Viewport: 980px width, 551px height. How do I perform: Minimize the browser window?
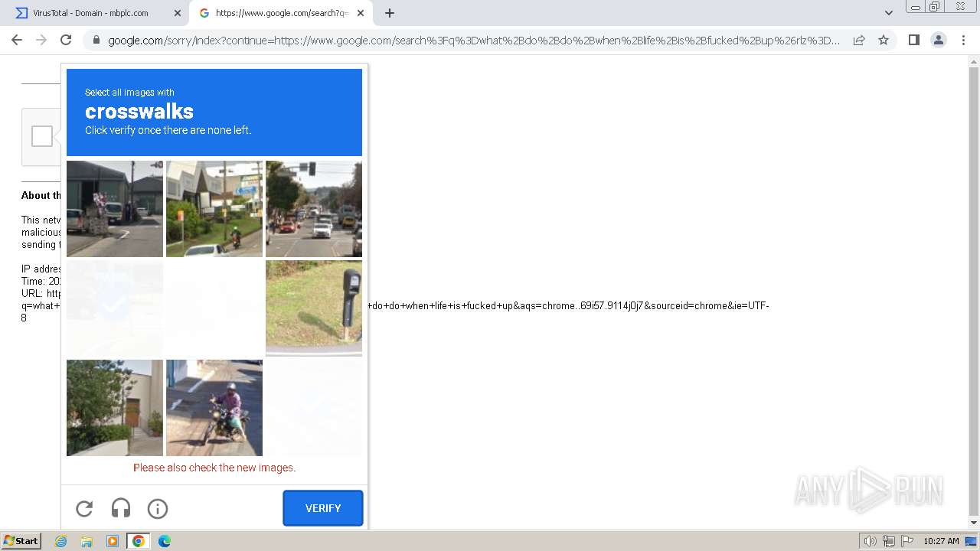pyautogui.click(x=915, y=6)
